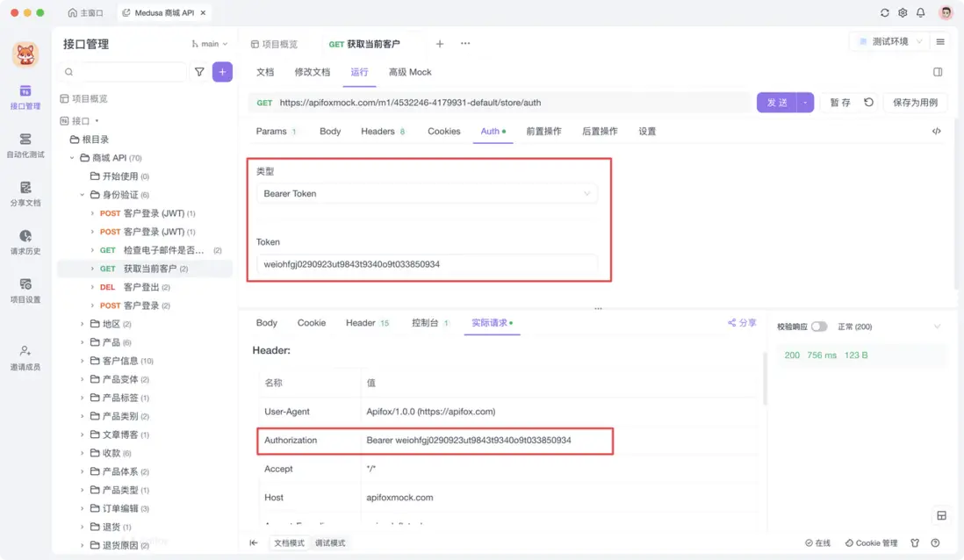Click the 邀请成员 sidebar icon
Image resolution: width=964 pixels, height=560 pixels.
coord(25,356)
